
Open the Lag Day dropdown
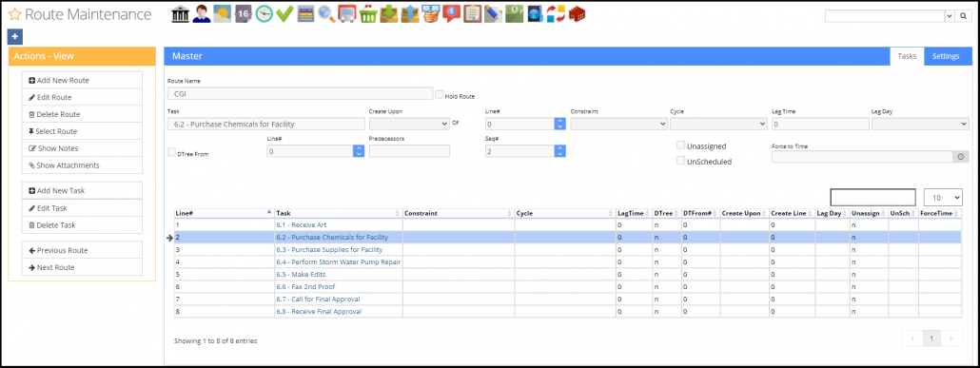tap(920, 124)
